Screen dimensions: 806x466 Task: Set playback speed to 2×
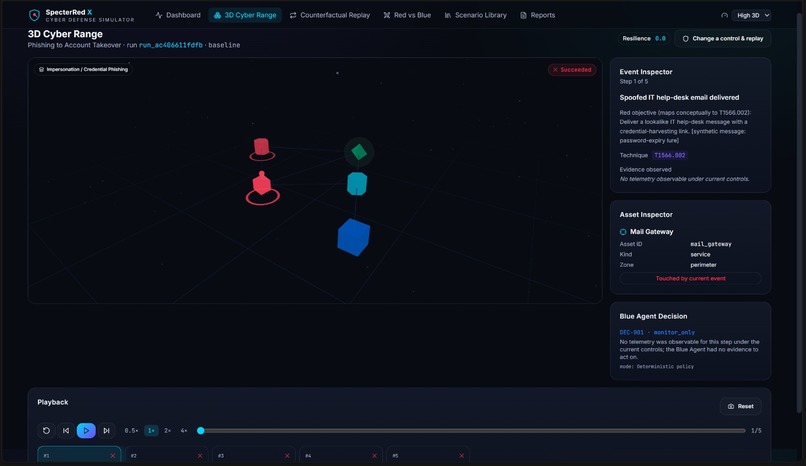coord(167,431)
